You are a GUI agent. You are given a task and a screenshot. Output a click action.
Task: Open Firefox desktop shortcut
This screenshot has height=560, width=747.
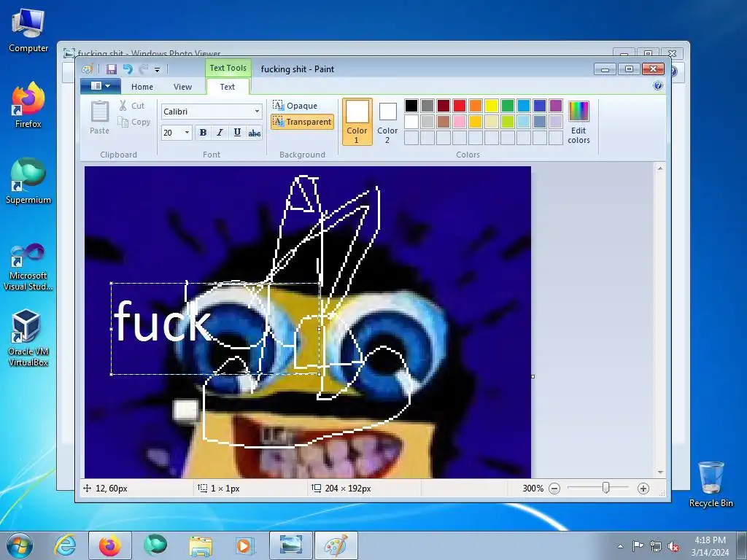point(28,105)
